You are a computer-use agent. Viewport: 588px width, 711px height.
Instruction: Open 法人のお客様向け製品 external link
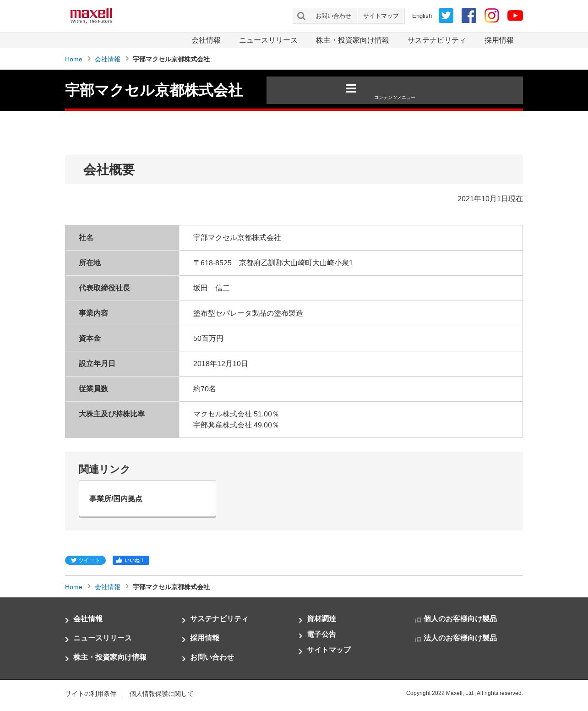(460, 638)
